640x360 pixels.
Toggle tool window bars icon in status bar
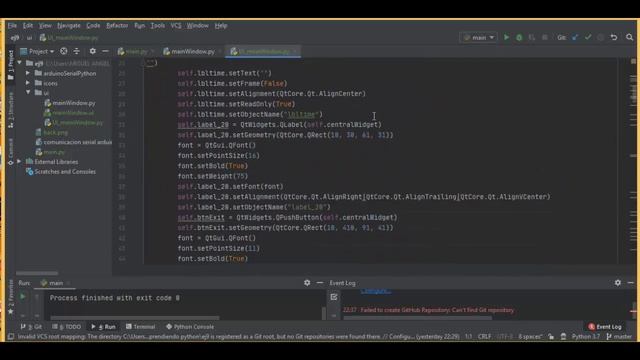[11, 337]
